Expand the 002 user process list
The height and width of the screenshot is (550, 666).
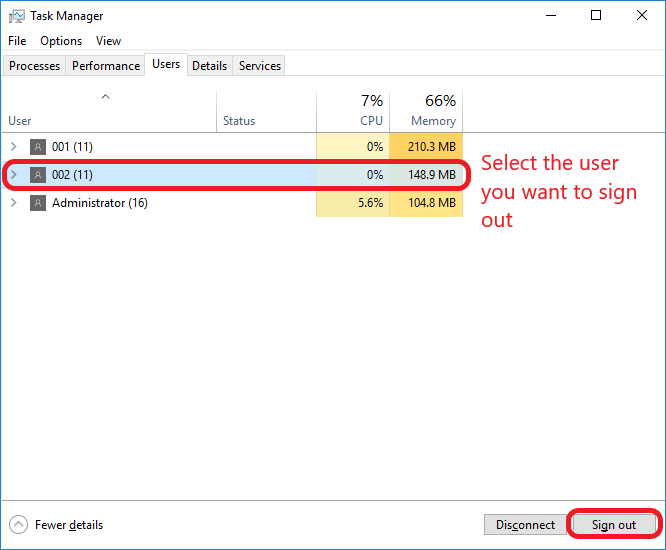click(x=14, y=175)
